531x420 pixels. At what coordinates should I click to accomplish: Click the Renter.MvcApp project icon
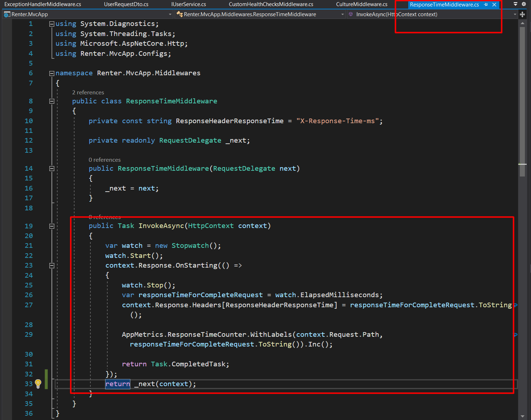point(7,14)
